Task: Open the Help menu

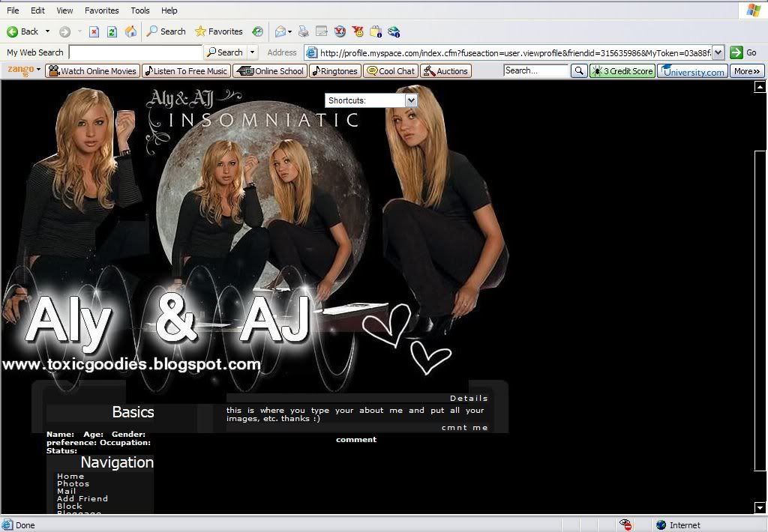Action: click(x=169, y=10)
